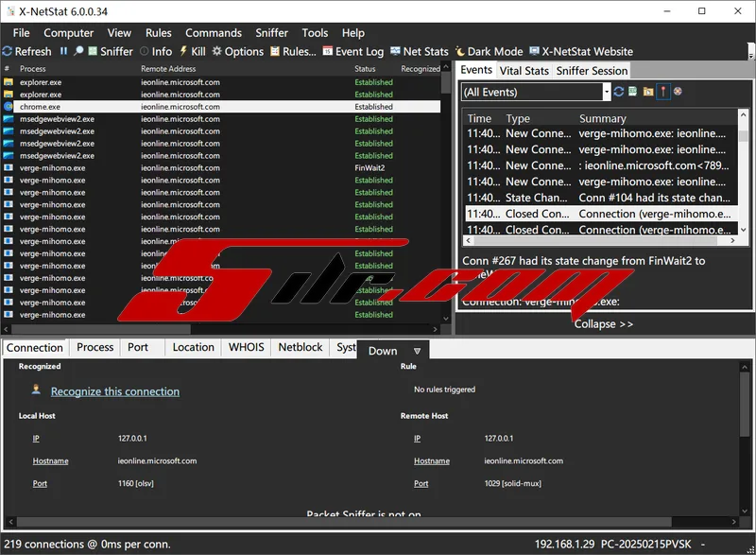The image size is (756, 555).
Task: Click the Remote Host Hostname link
Action: pyautogui.click(x=432, y=461)
